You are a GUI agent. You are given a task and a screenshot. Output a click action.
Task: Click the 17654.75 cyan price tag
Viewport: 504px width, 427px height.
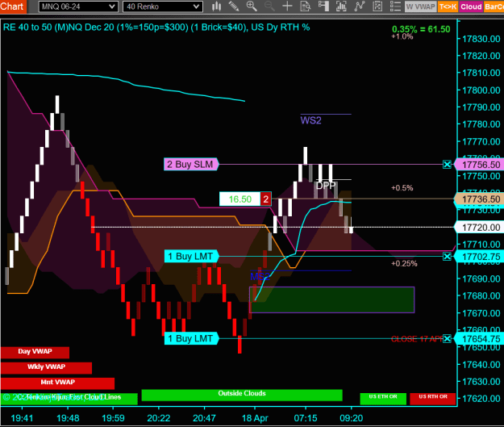[479, 338]
